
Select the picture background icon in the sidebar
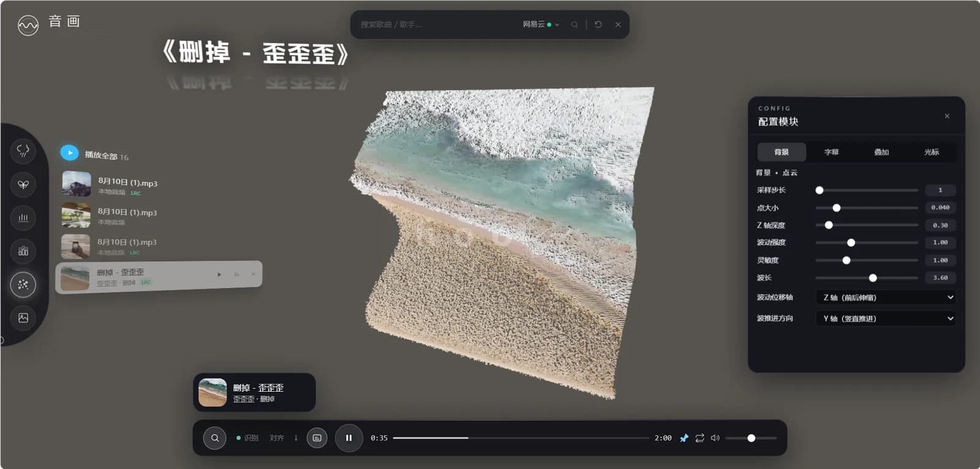pyautogui.click(x=23, y=318)
